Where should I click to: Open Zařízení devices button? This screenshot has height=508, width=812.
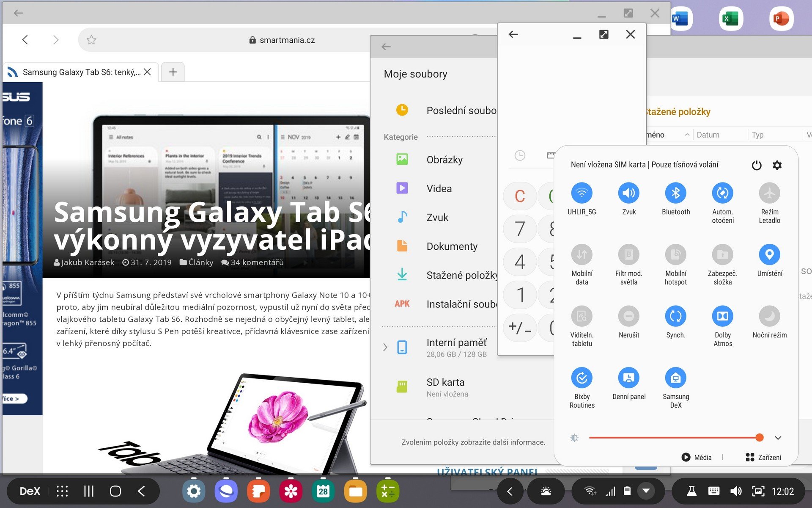(763, 457)
